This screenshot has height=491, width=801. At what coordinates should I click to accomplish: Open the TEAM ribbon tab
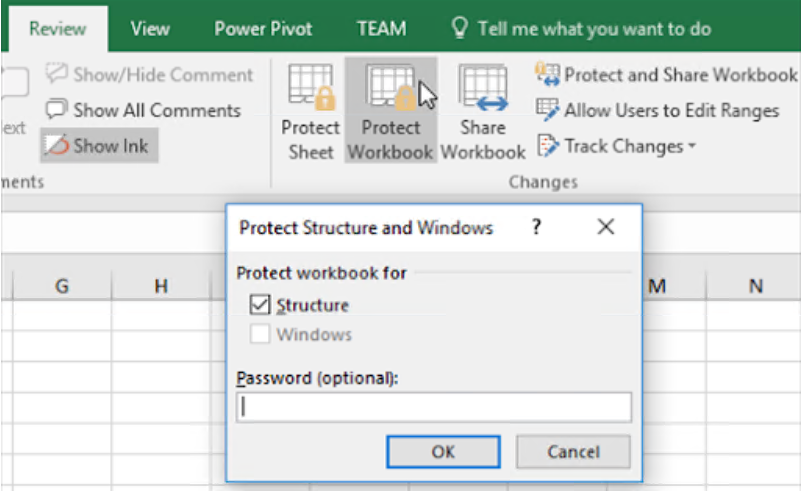pos(383,28)
